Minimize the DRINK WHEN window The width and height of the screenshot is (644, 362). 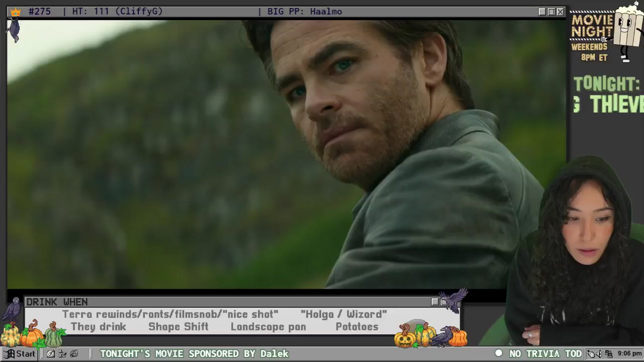click(435, 302)
